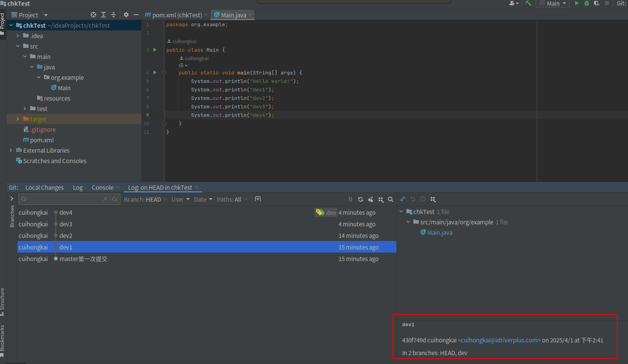Screen dimensions: 628x364
Task: Open the Main run configuration dropdown
Action: click(552, 3)
